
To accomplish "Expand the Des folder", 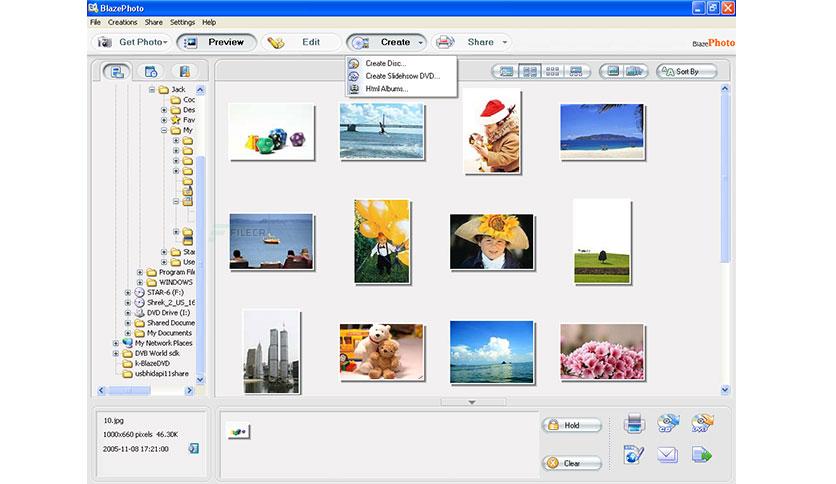I will pyautogui.click(x=164, y=110).
